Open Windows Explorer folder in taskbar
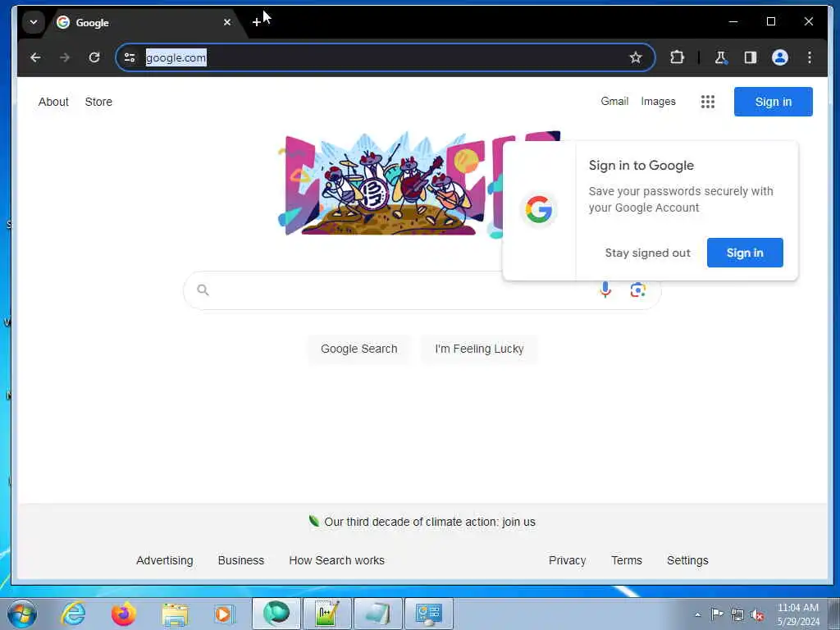This screenshot has width=840, height=630. [x=175, y=614]
